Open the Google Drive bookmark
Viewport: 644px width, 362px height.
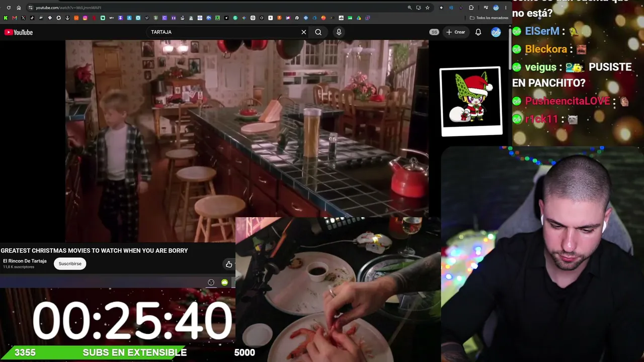click(x=359, y=18)
